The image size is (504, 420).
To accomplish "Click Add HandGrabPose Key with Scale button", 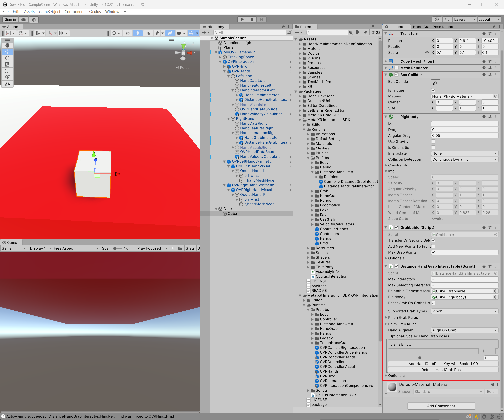I will [x=443, y=364].
